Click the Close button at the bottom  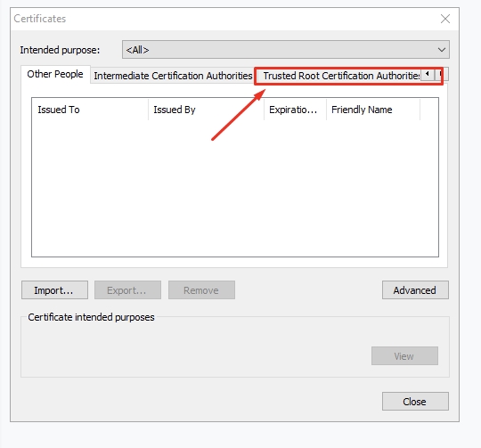pyautogui.click(x=415, y=401)
